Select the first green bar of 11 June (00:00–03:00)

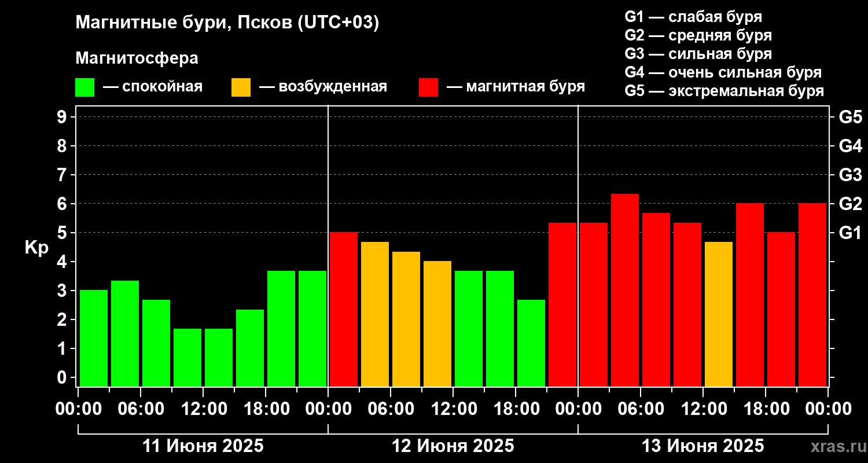tap(94, 338)
